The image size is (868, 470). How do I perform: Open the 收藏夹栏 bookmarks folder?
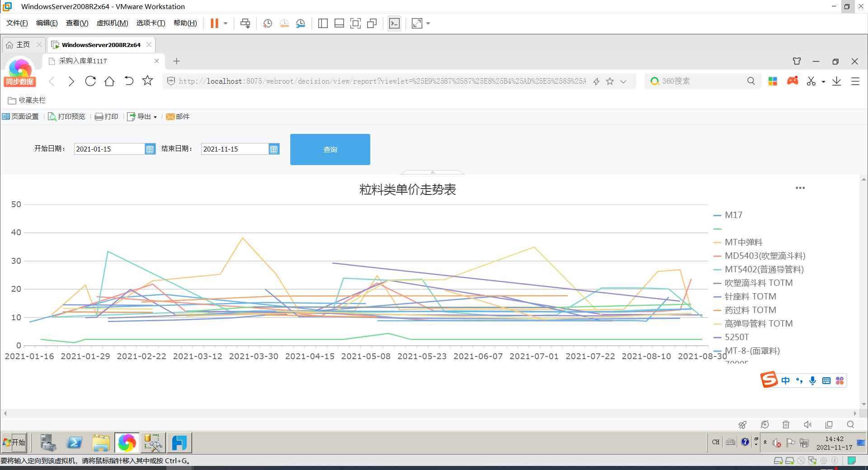[x=27, y=100]
